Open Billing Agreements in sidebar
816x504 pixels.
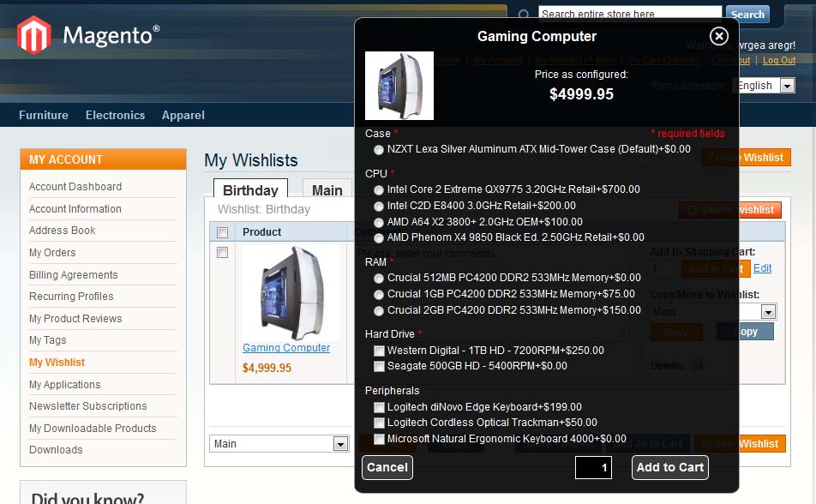(x=74, y=274)
